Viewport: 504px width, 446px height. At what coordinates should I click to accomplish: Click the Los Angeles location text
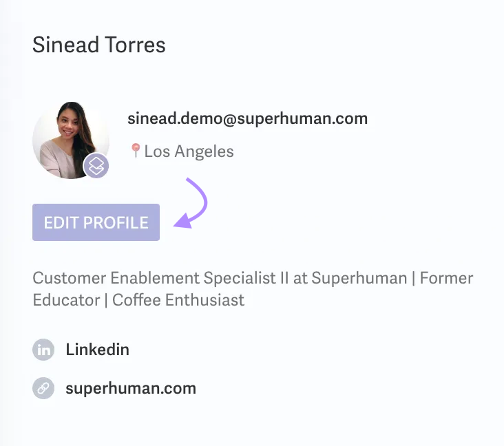coord(189,151)
